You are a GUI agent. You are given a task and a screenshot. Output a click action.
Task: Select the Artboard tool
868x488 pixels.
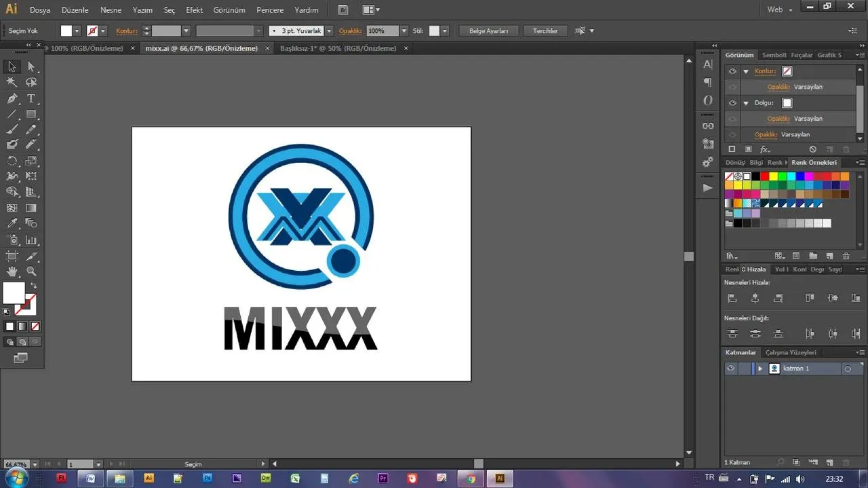coord(12,256)
